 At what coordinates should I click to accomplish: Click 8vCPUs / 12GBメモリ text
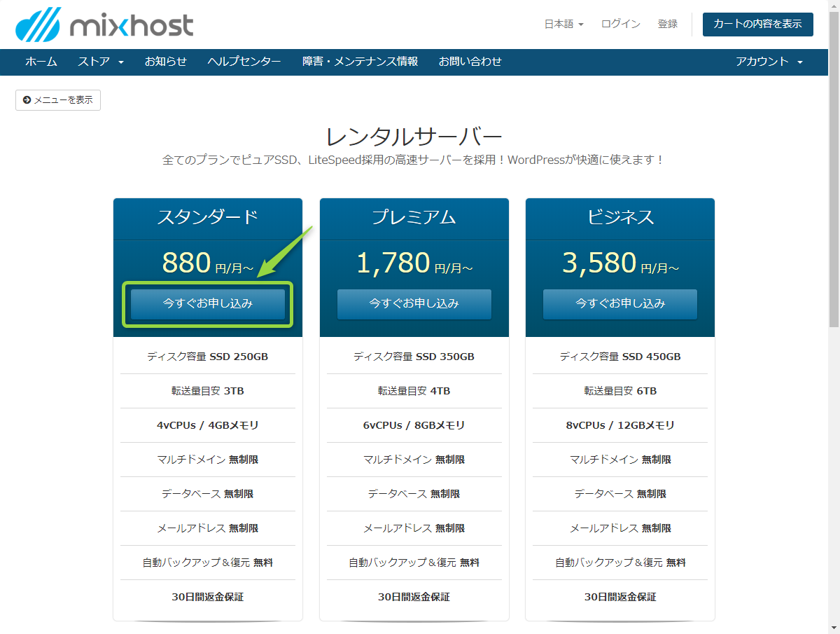[x=620, y=425]
